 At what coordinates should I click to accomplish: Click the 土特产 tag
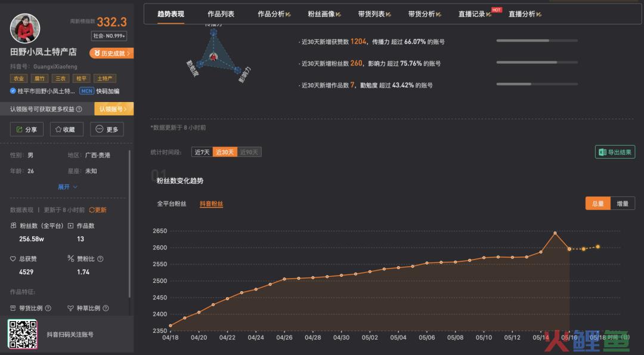click(105, 79)
